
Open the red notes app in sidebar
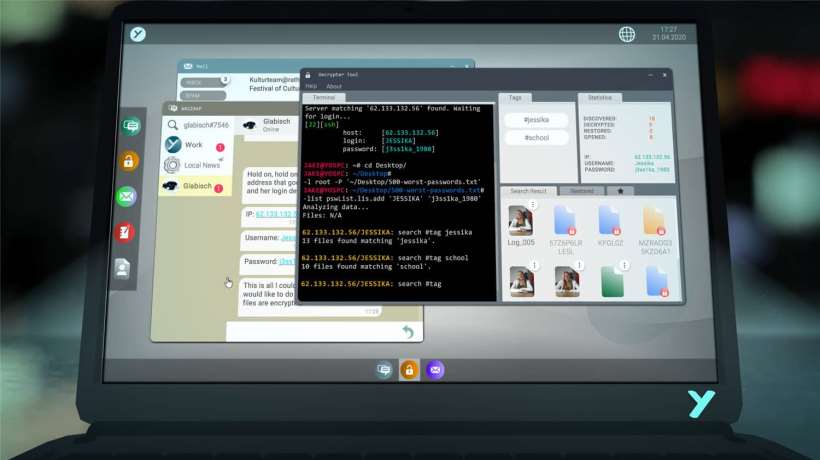click(x=124, y=232)
